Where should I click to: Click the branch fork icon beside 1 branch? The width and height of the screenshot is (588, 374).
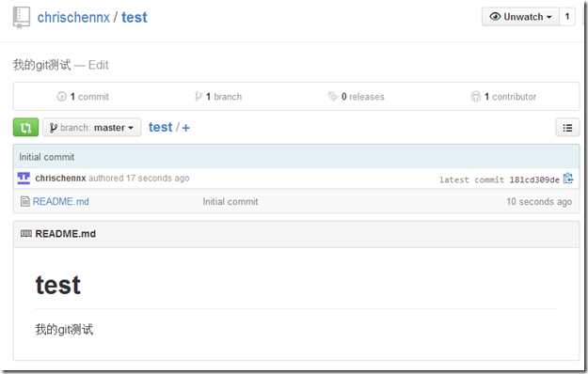[x=199, y=97]
